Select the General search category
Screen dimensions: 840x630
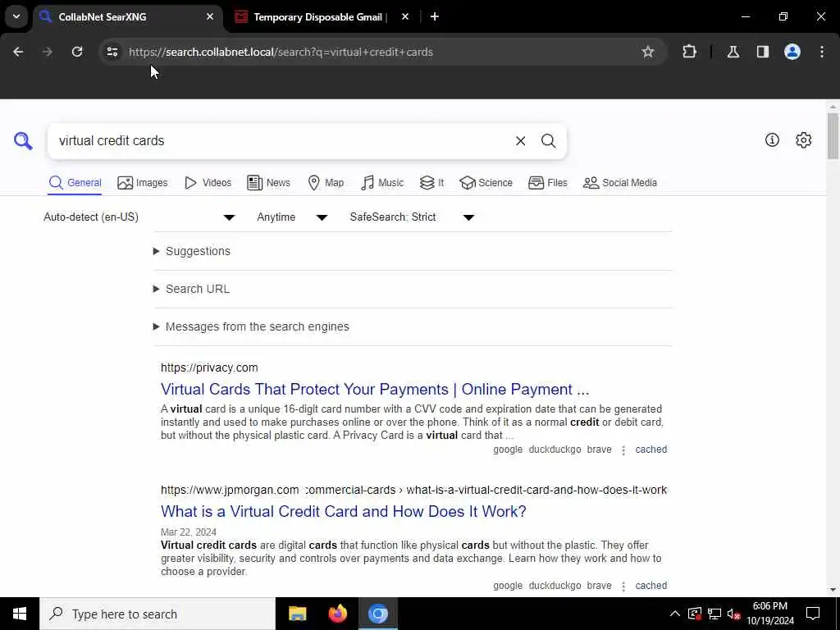(x=75, y=183)
